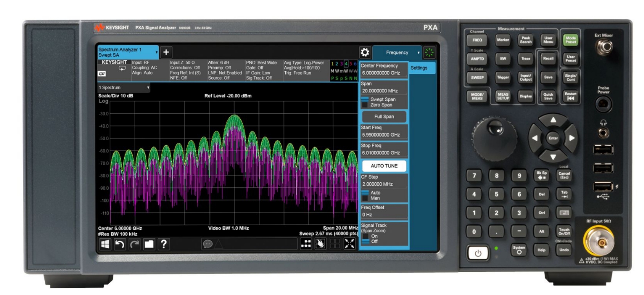Open the file folder icon
Screen dimensions: 644x295
pos(149,244)
